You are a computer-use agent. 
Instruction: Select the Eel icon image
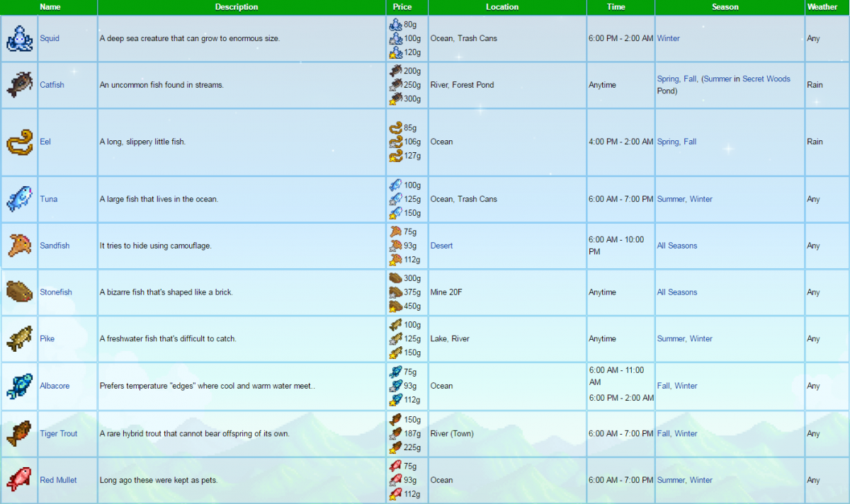coord(19,142)
